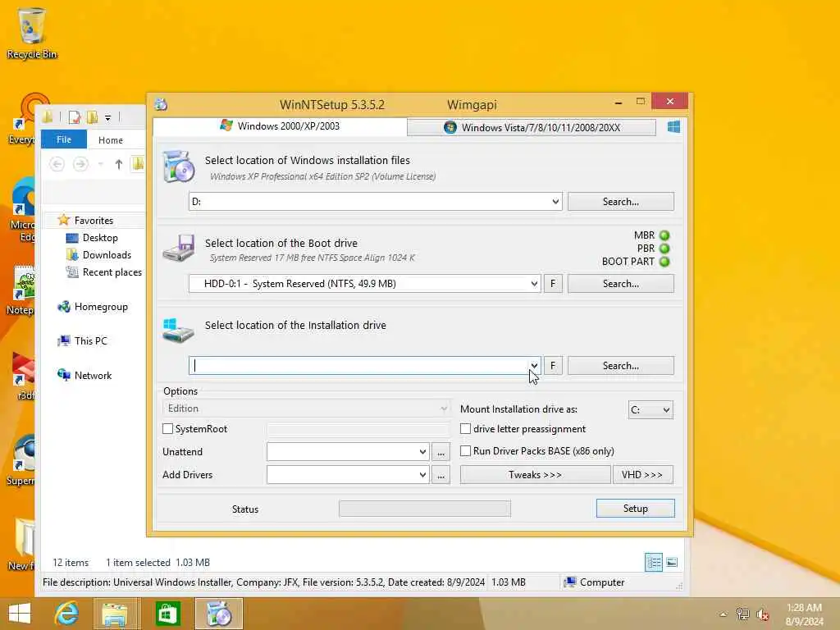Click the volume tray icon

point(762,615)
